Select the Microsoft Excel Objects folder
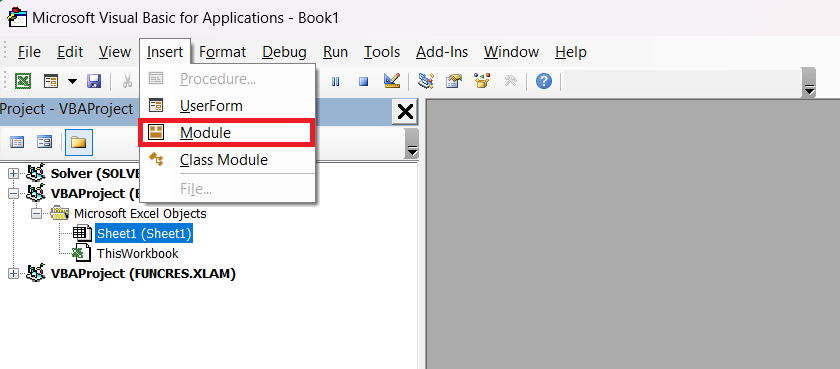840x369 pixels. 140,213
